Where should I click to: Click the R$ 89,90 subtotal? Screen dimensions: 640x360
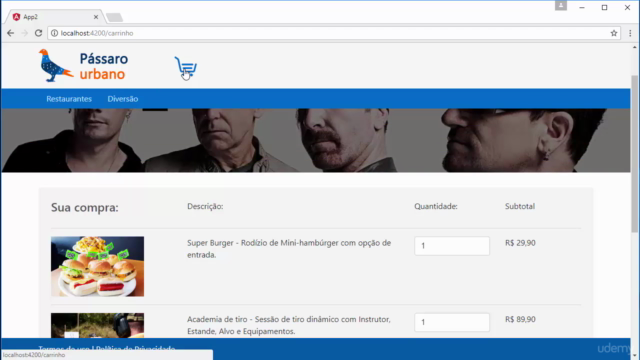(520, 319)
